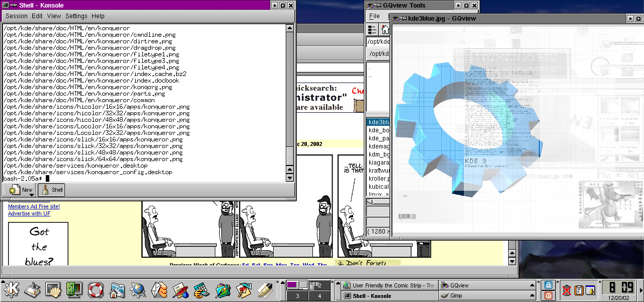
Task: Open the Klipper clipboard tray icon
Action: [x=579, y=290]
